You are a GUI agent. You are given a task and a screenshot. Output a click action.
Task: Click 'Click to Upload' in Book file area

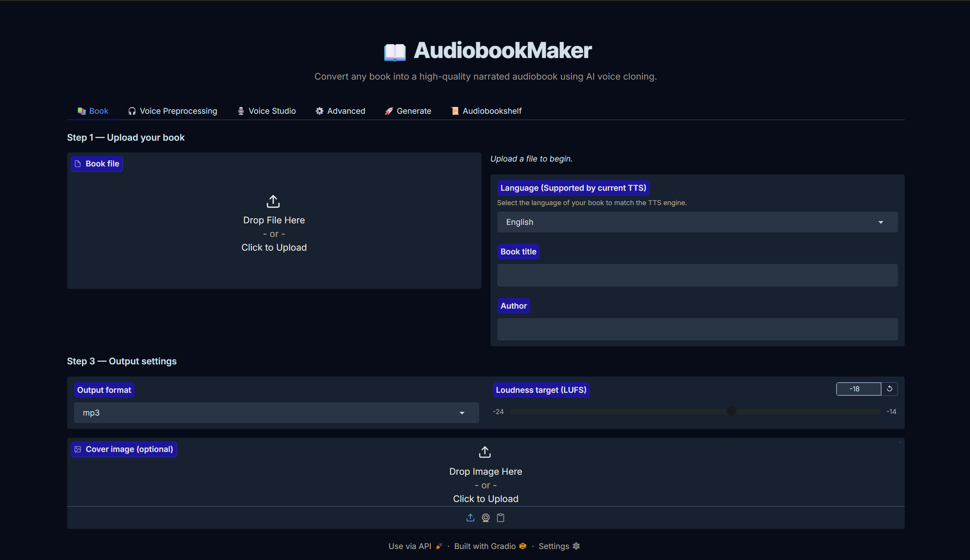pyautogui.click(x=274, y=247)
